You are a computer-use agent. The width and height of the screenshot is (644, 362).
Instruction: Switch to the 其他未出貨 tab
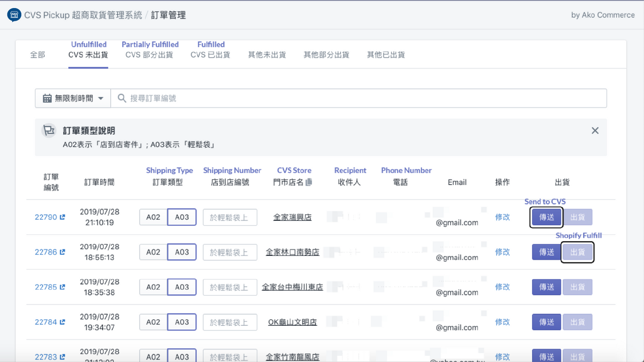click(x=267, y=55)
